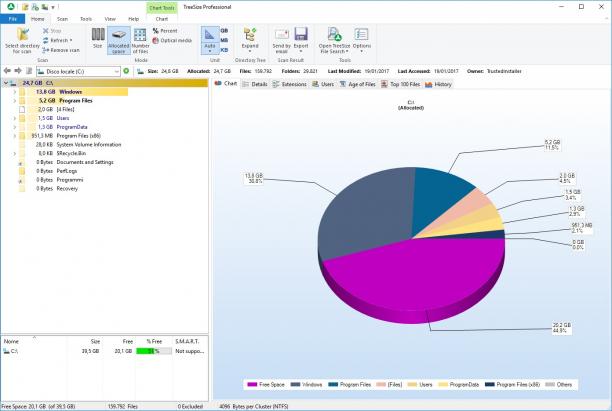Open Quick Access Toolbar customize arrow
The height and width of the screenshot is (411, 612).
tap(53, 7)
